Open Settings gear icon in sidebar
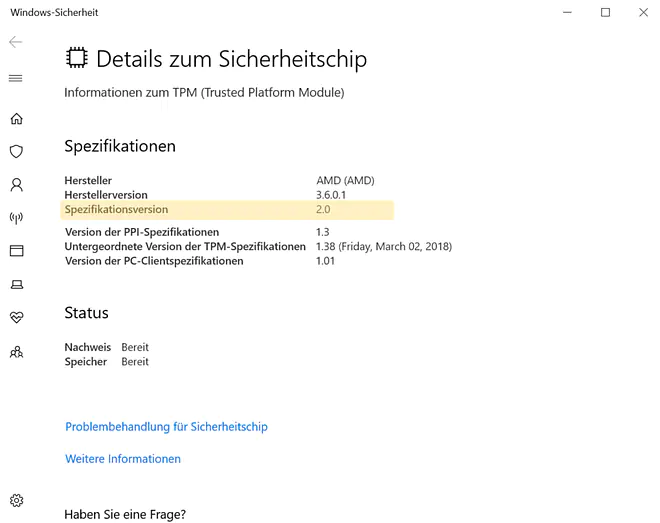The image size is (660, 523). coord(16,500)
